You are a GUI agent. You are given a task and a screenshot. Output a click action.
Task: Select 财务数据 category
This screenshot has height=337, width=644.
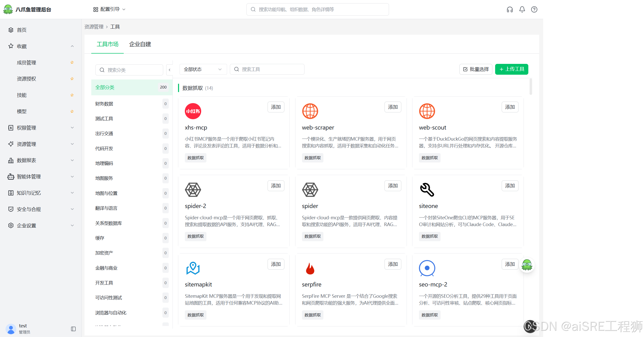(132, 104)
